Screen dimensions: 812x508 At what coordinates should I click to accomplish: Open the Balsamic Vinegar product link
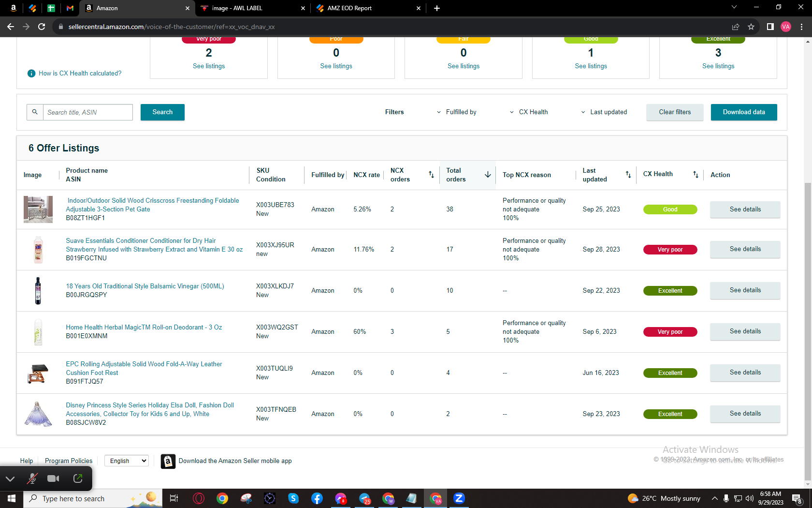click(x=145, y=286)
